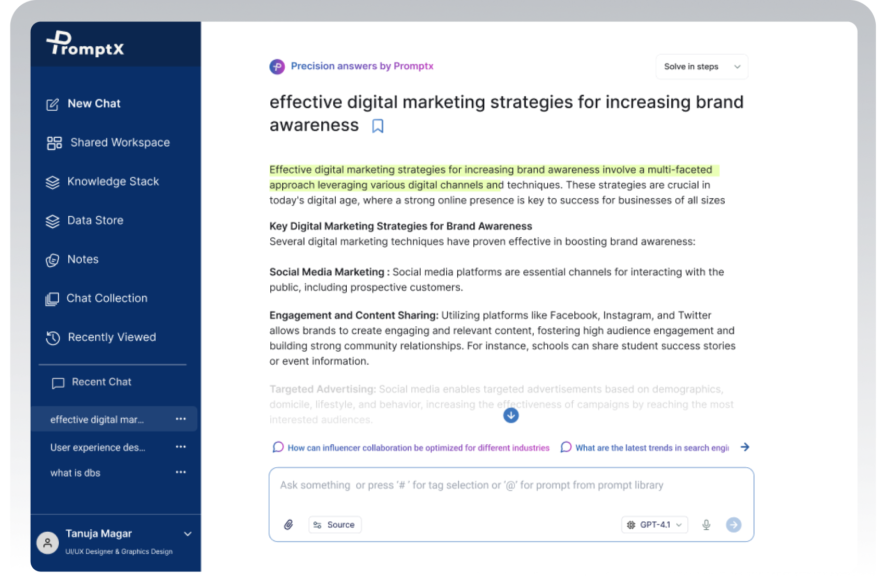881x588 pixels.
Task: Click the microphone icon
Action: (706, 525)
